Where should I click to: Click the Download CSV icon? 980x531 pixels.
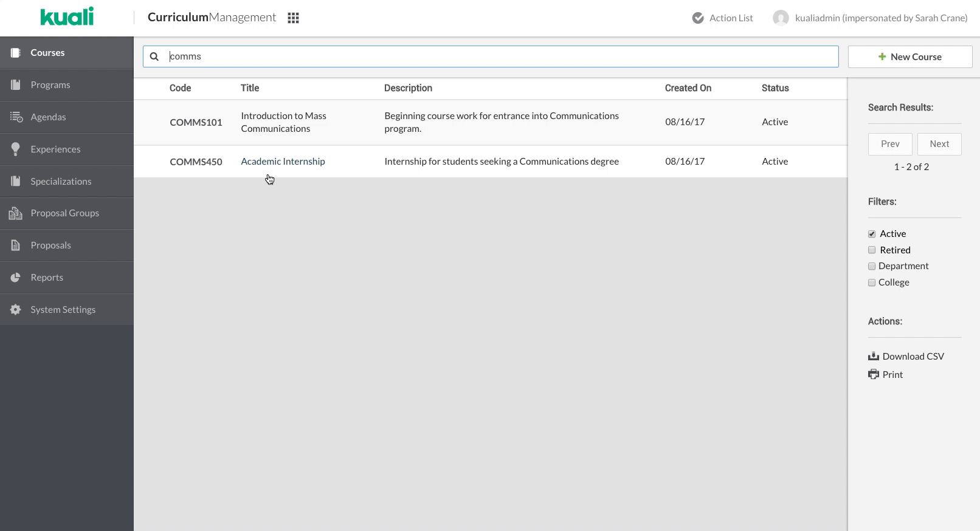(874, 357)
